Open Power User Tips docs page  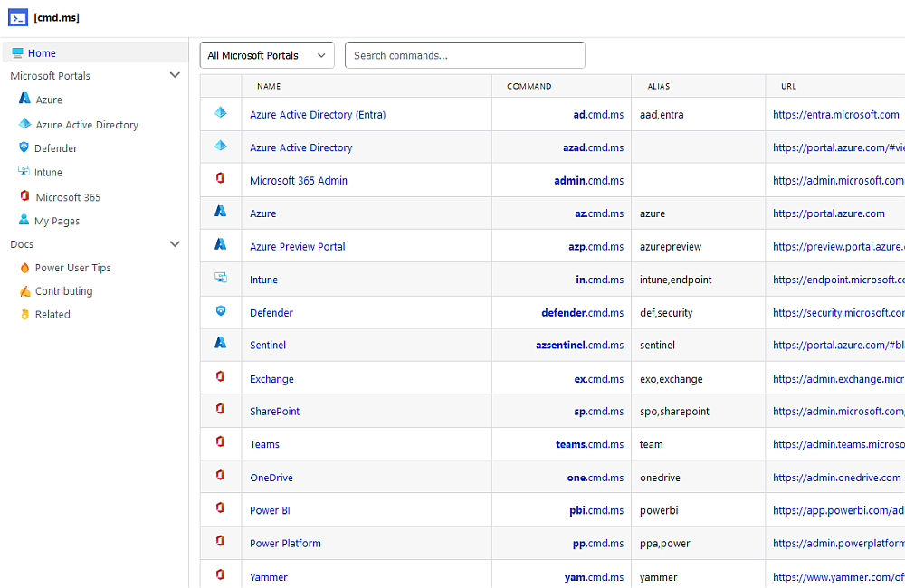pos(72,268)
